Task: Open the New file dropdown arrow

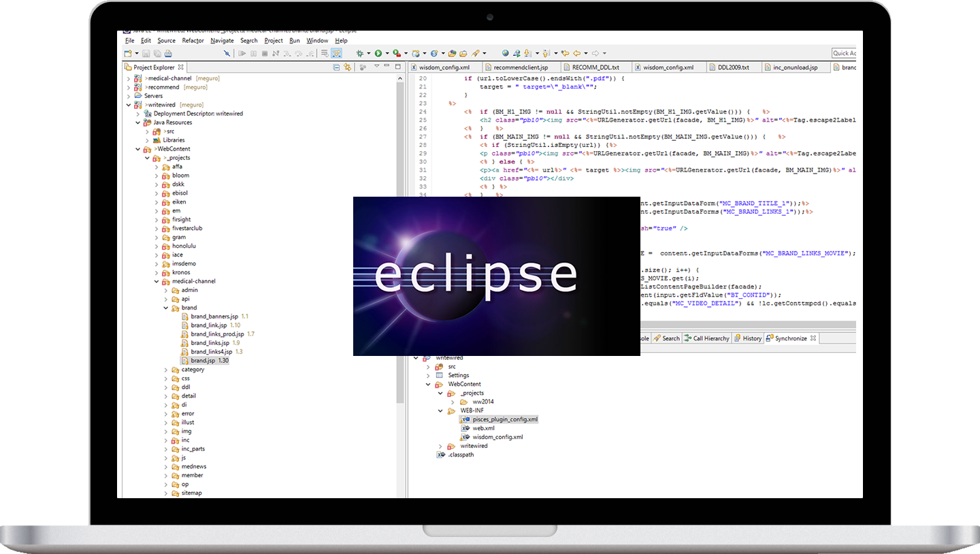Action: click(137, 53)
